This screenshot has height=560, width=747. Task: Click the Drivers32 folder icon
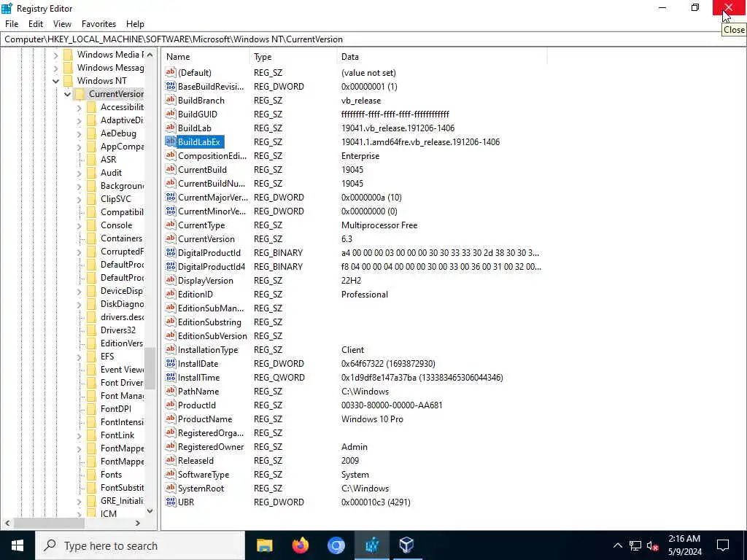pos(91,330)
